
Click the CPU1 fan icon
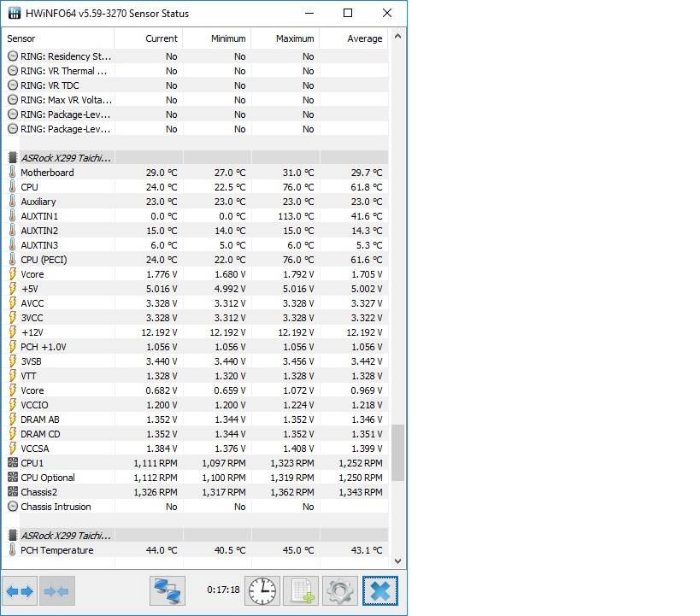coord(13,463)
